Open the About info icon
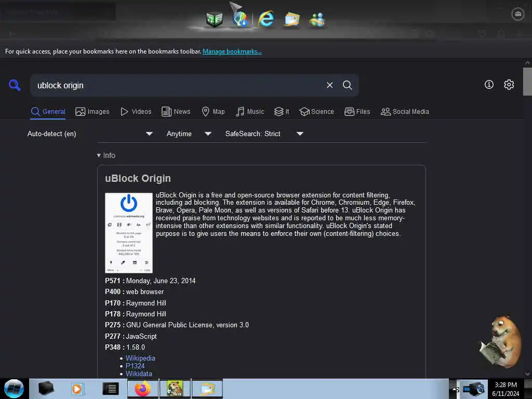The image size is (532, 399). 489,85
